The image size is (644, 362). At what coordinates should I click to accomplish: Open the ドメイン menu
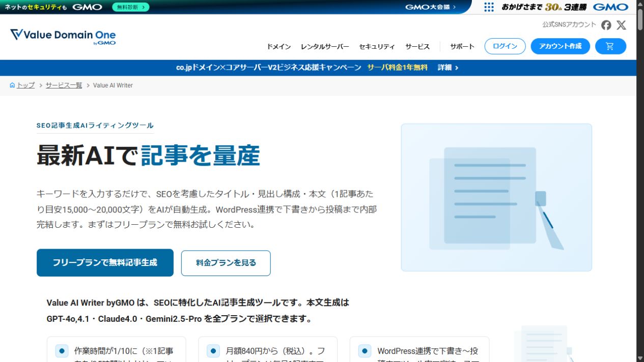point(278,46)
